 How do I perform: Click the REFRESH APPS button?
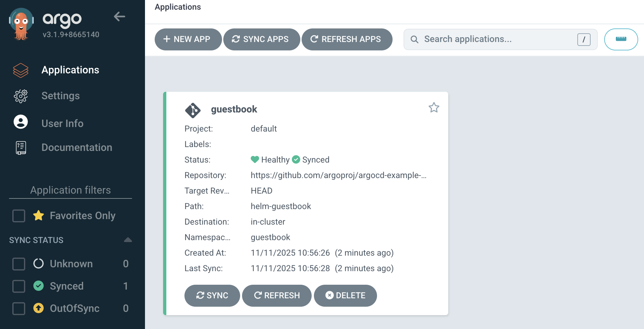[x=347, y=39]
